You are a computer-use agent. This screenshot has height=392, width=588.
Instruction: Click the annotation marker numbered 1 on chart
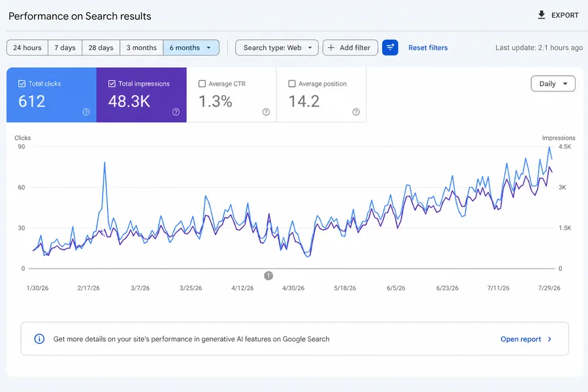(x=269, y=276)
